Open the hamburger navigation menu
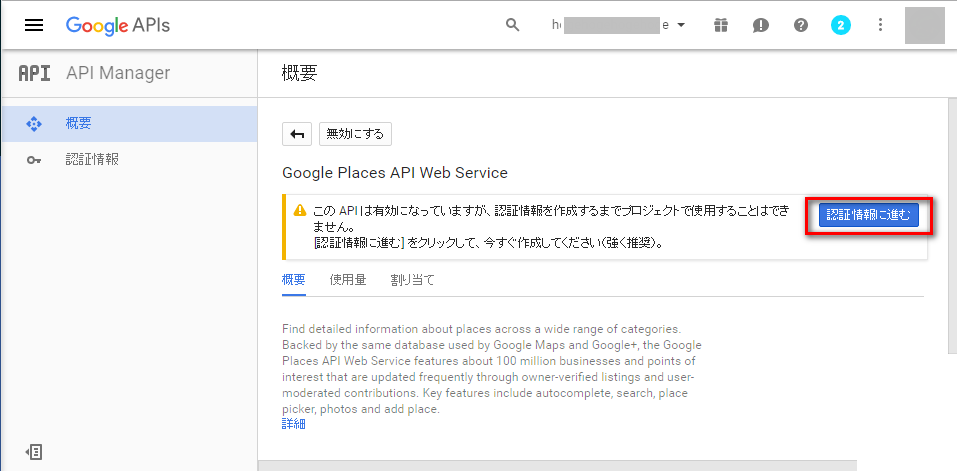 (x=34, y=25)
